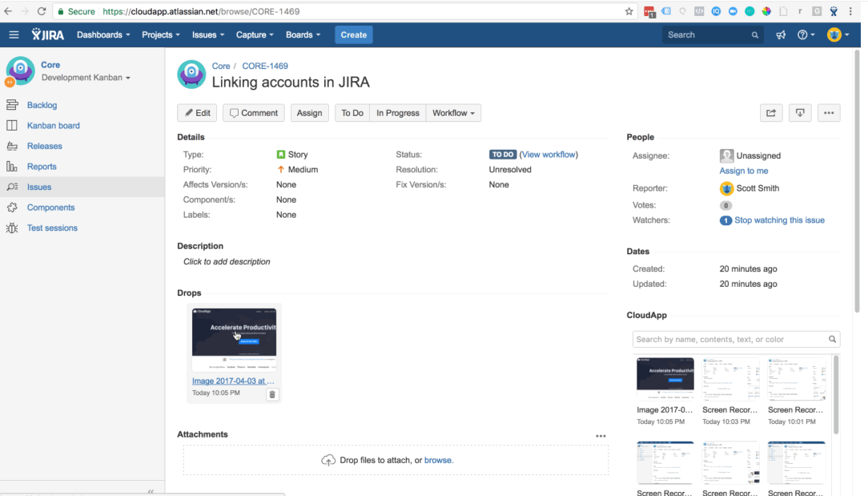Open the user profile avatar menu

[x=838, y=35]
